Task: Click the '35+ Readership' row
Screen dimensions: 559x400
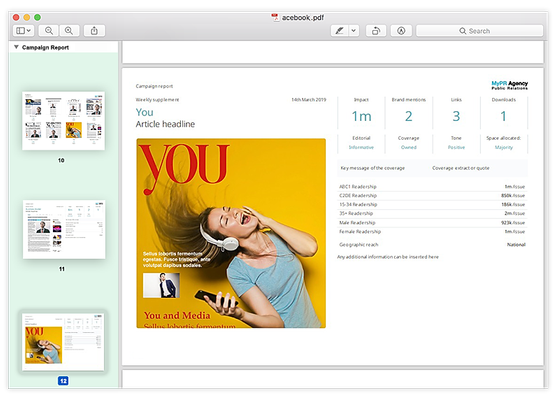Action: point(432,213)
